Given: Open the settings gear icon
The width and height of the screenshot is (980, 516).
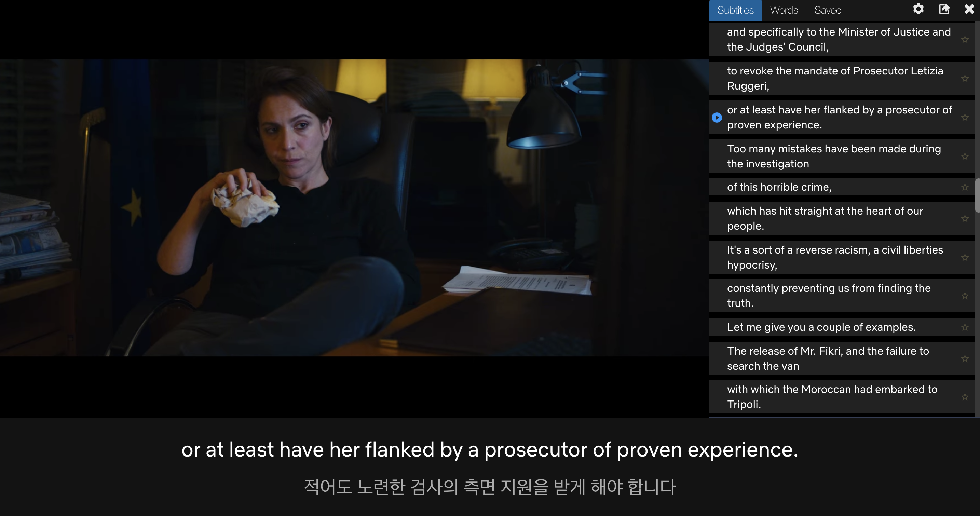Looking at the screenshot, I should (918, 9).
